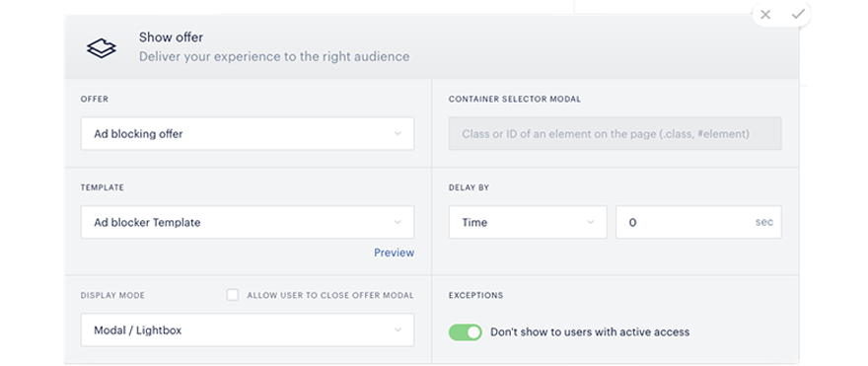The height and width of the screenshot is (366, 868).
Task: Click the Show offer header title
Action: coord(171,37)
